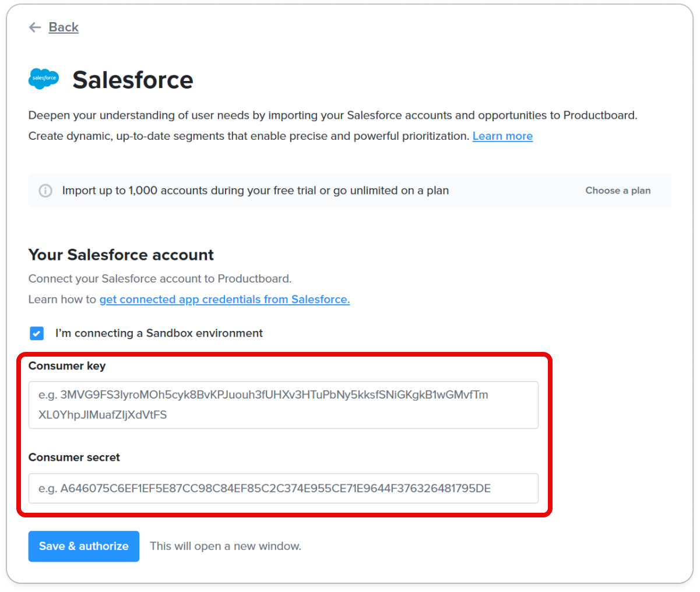Click Save & authorize button
Image resolution: width=700 pixels, height=592 pixels.
coord(84,546)
